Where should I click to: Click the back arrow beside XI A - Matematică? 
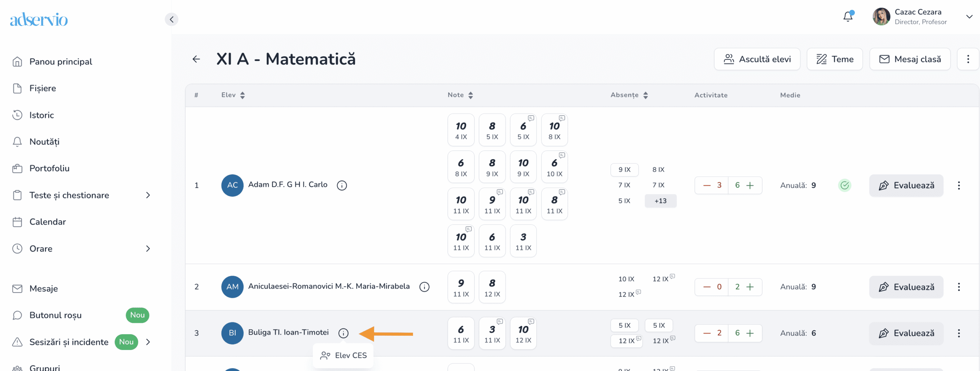[x=196, y=59]
